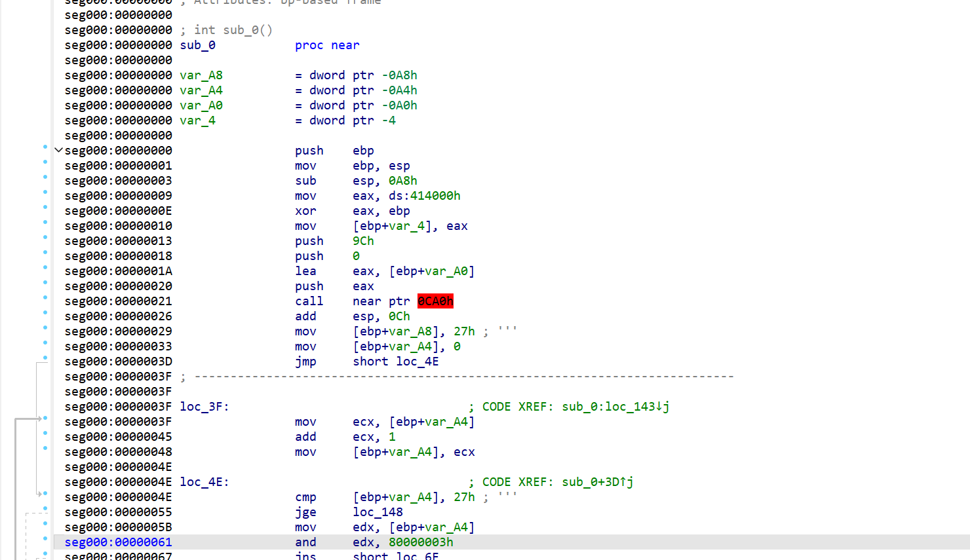Click address seg000:00000061 on the highlighted line
Screen dimensions: 970x560
[x=117, y=542]
